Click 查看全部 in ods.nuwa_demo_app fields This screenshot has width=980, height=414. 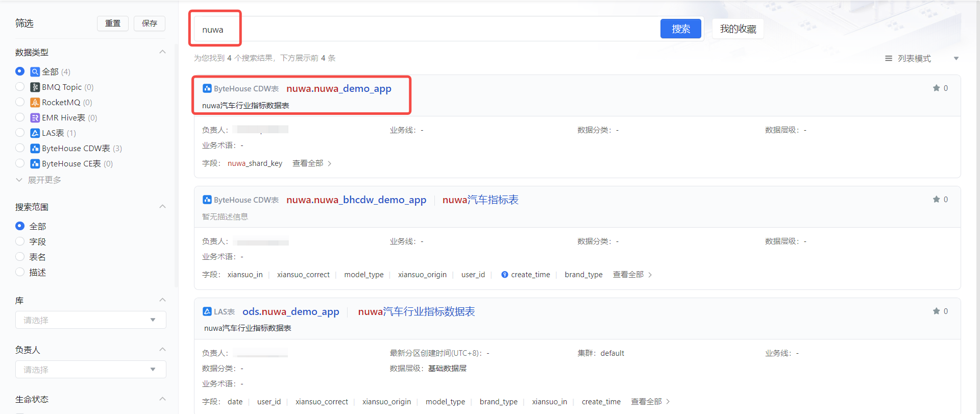pyautogui.click(x=650, y=402)
